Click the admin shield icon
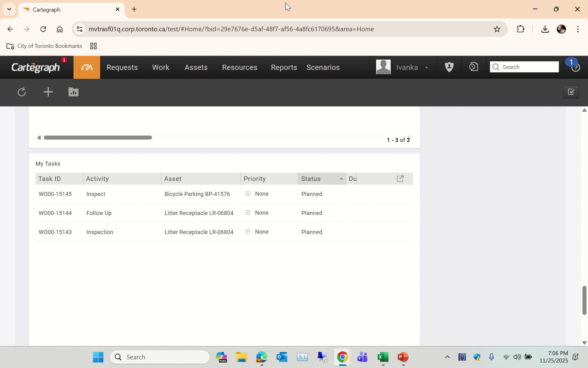Screen dimensions: 588x368 [x=449, y=67]
